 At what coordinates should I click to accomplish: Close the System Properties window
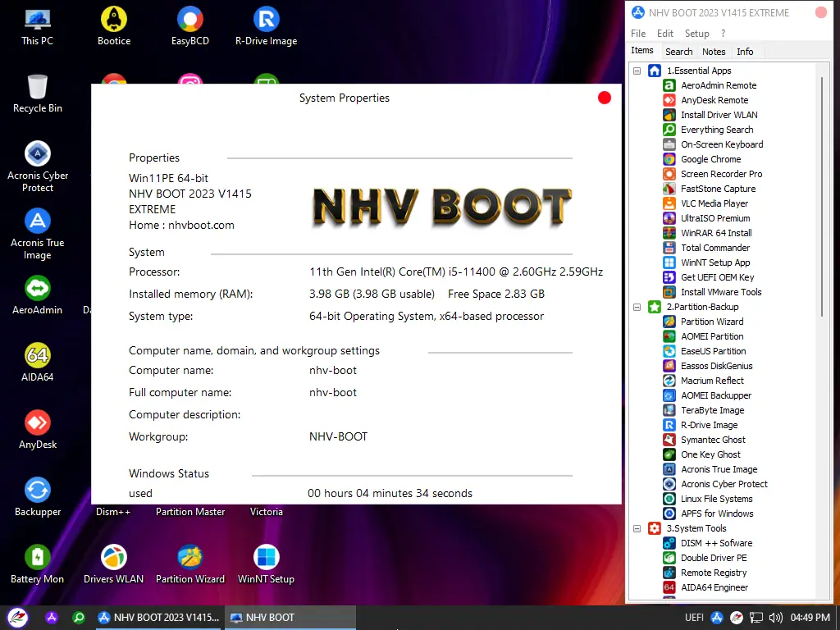point(605,98)
